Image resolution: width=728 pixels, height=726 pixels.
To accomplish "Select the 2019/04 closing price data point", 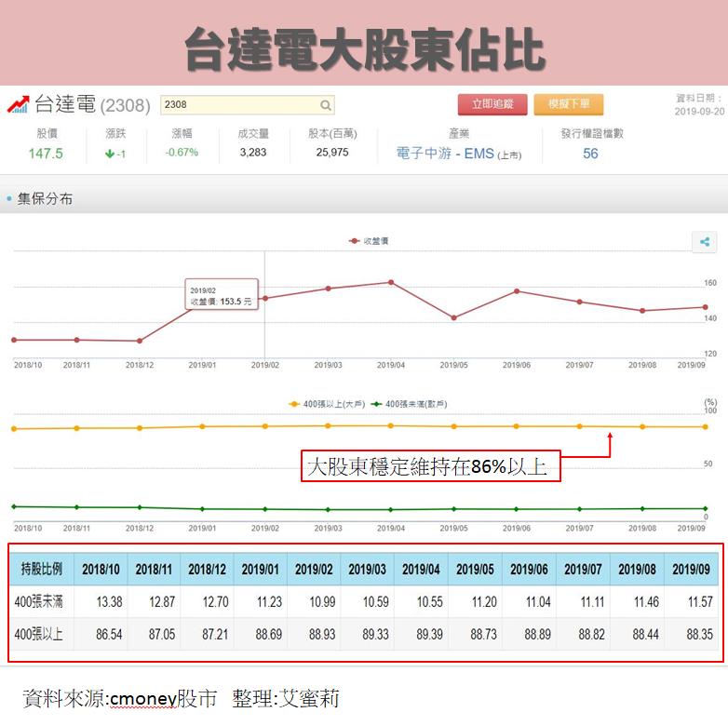I will click(x=391, y=282).
